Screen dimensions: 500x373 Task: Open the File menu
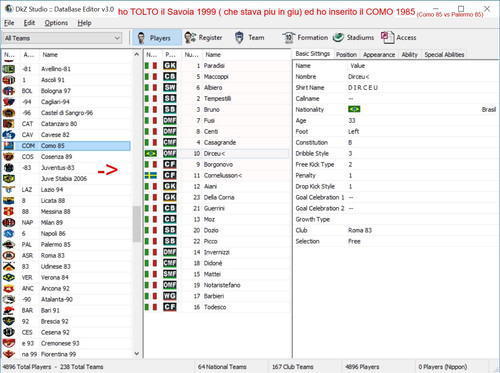pos(9,23)
